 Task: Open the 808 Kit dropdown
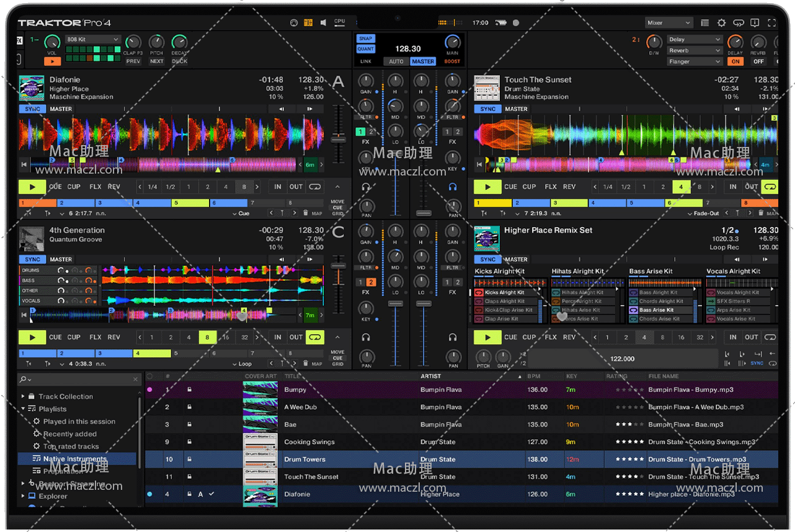coord(93,40)
